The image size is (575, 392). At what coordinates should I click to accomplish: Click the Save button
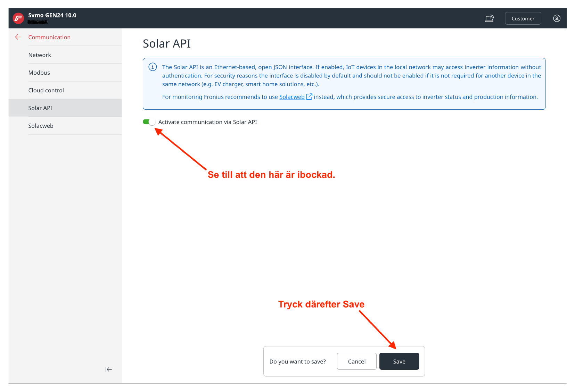point(399,361)
